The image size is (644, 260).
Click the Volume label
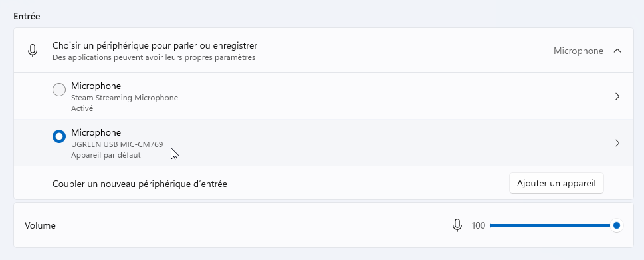click(x=40, y=225)
